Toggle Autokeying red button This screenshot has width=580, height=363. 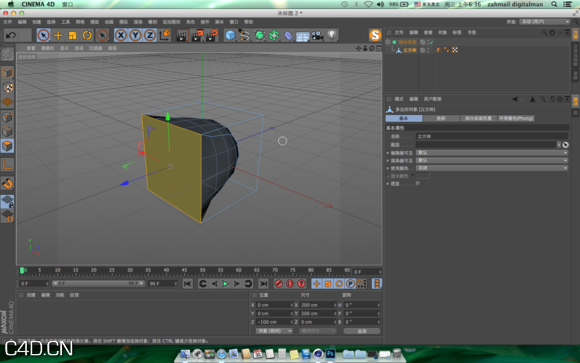290,284
